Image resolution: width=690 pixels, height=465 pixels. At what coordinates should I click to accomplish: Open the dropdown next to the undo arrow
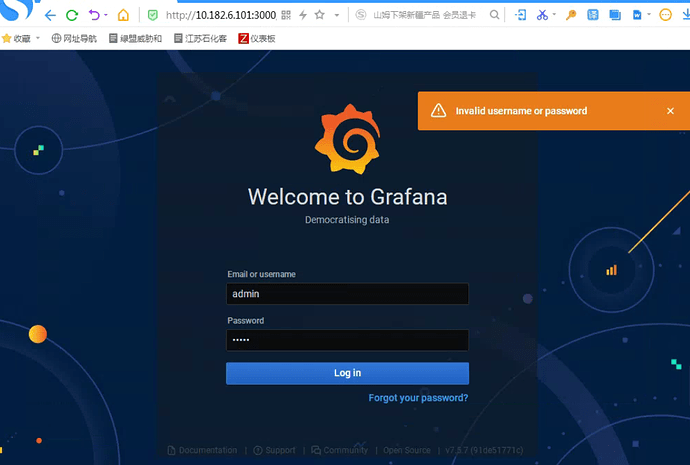[106, 15]
